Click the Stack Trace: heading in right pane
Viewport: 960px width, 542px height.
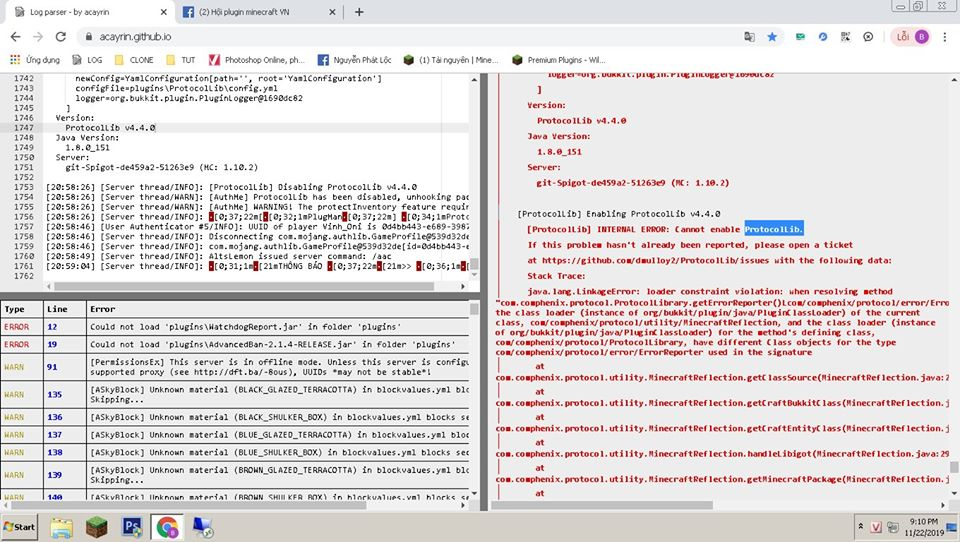[556, 276]
